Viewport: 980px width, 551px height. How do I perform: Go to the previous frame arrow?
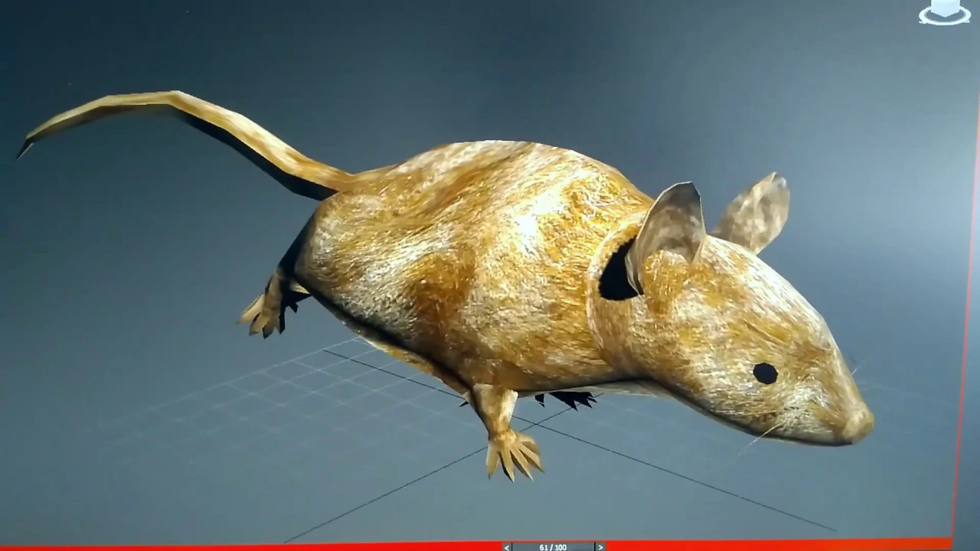[507, 547]
